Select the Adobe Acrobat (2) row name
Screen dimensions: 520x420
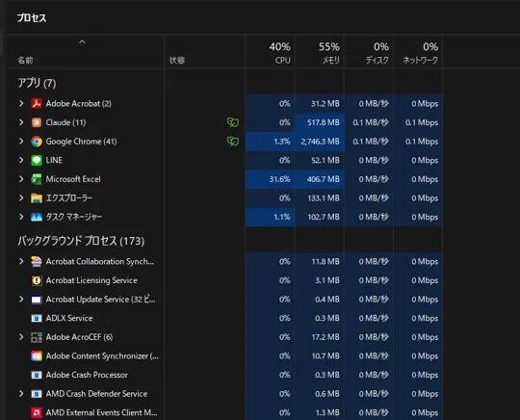point(79,103)
